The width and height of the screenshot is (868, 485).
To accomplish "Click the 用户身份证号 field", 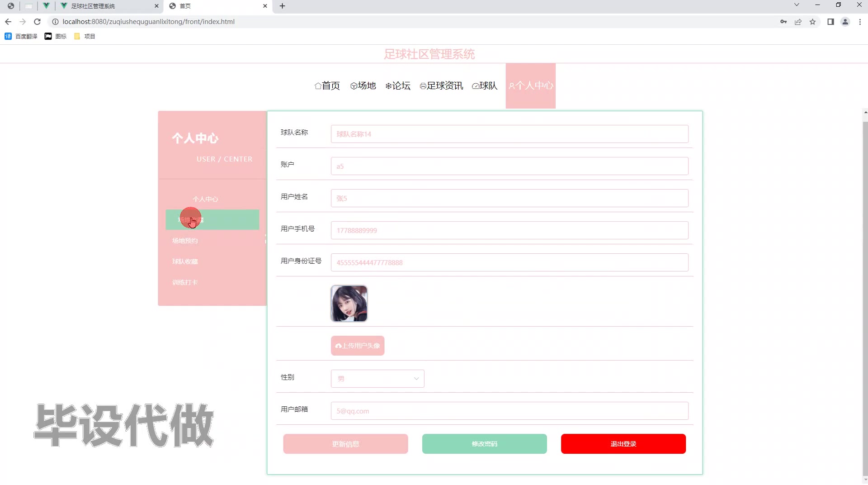I will tap(509, 262).
